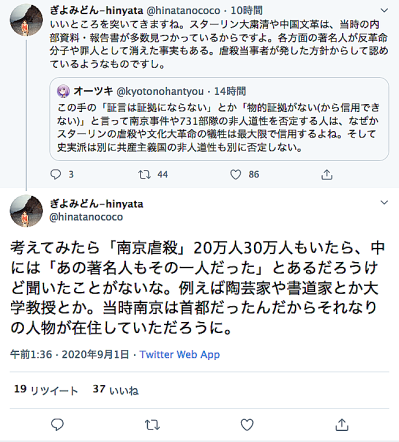Share the first tweet via the upload icon
The image size is (399, 442).
[x=327, y=174]
